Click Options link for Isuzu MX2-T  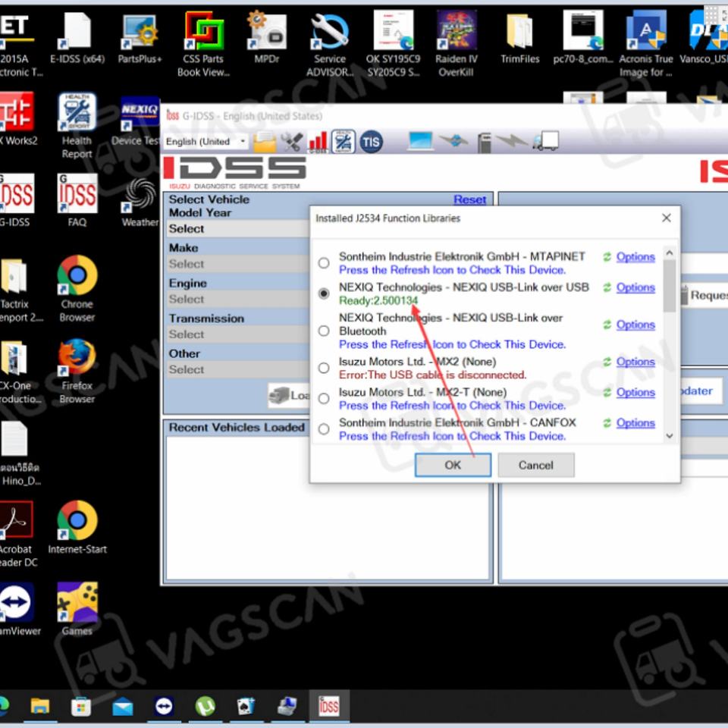pos(635,392)
